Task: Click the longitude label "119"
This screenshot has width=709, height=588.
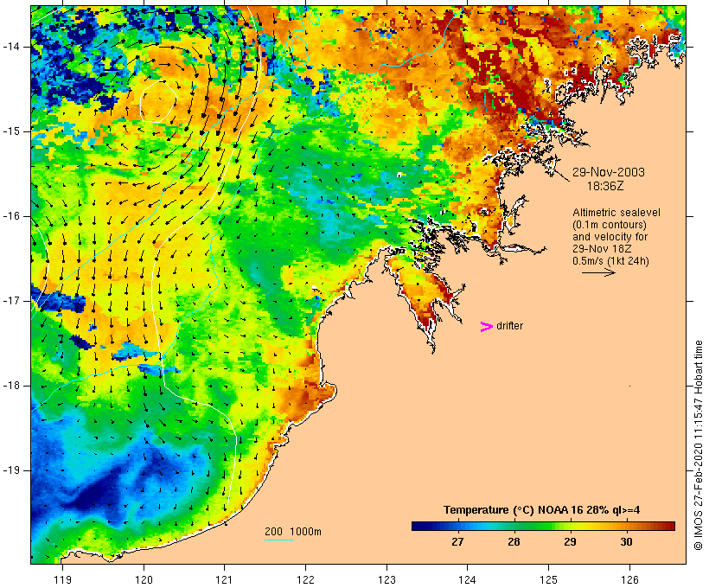Action: [62, 579]
